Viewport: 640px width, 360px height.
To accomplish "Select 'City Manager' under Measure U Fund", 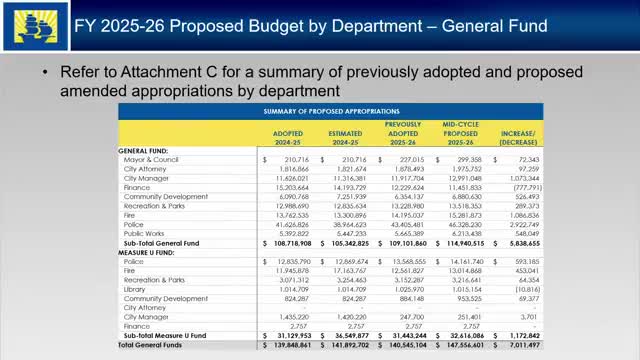I will [146, 317].
